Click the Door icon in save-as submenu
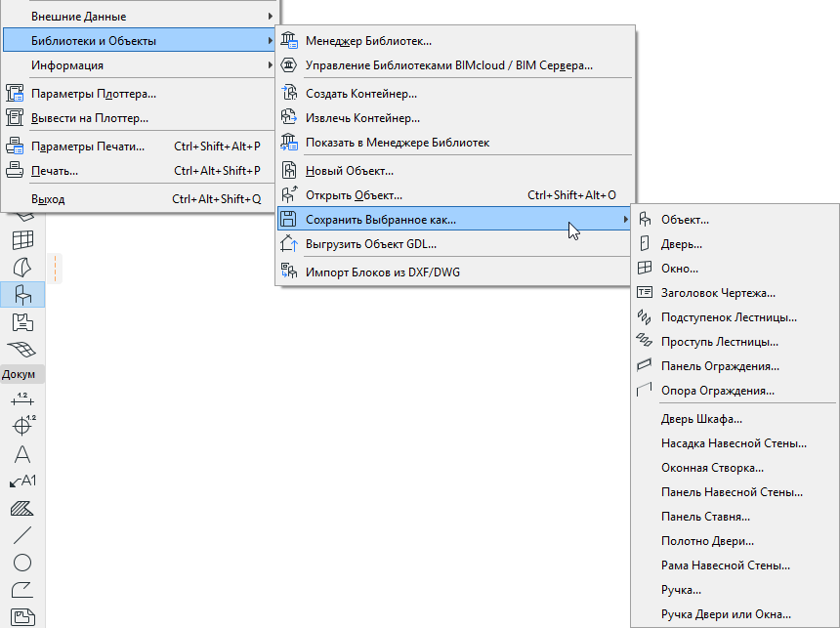 coord(645,244)
